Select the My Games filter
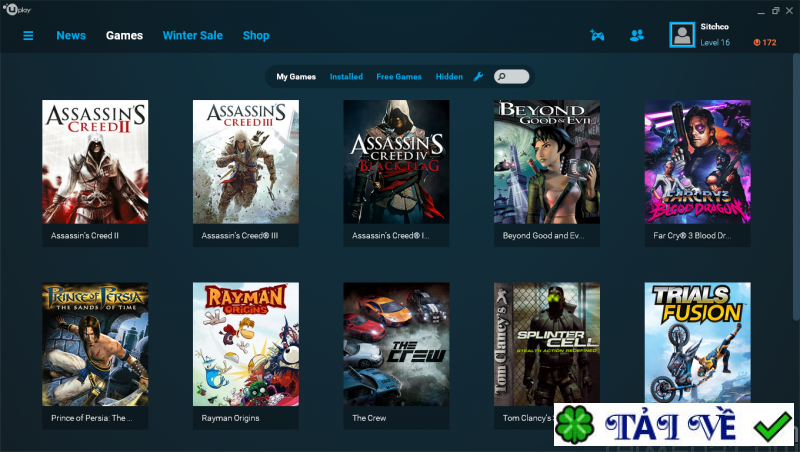The image size is (800, 452). (x=296, y=77)
